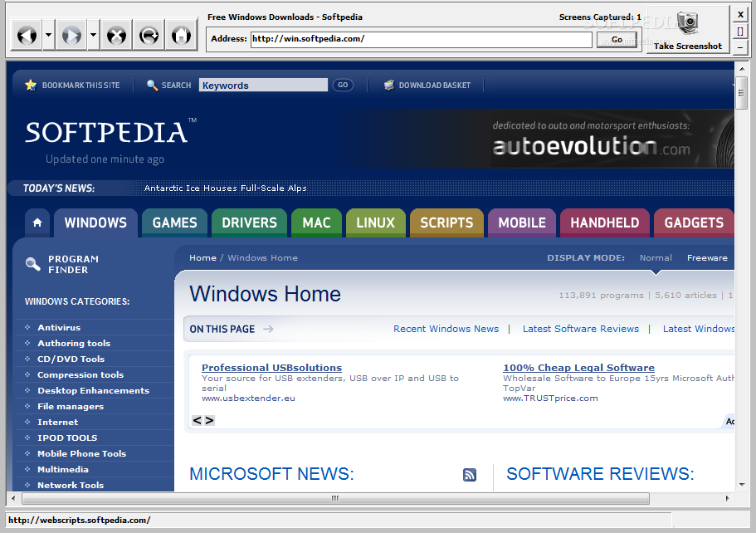
Task: Open the Download Basket icon
Action: (389, 86)
